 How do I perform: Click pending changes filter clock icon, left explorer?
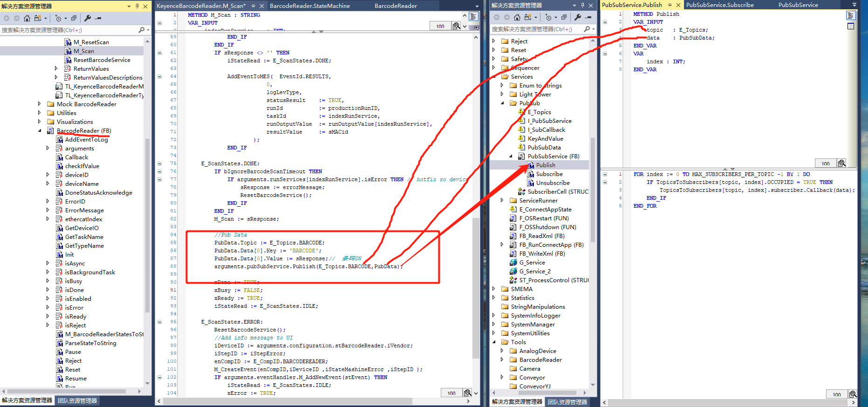pyautogui.click(x=58, y=18)
